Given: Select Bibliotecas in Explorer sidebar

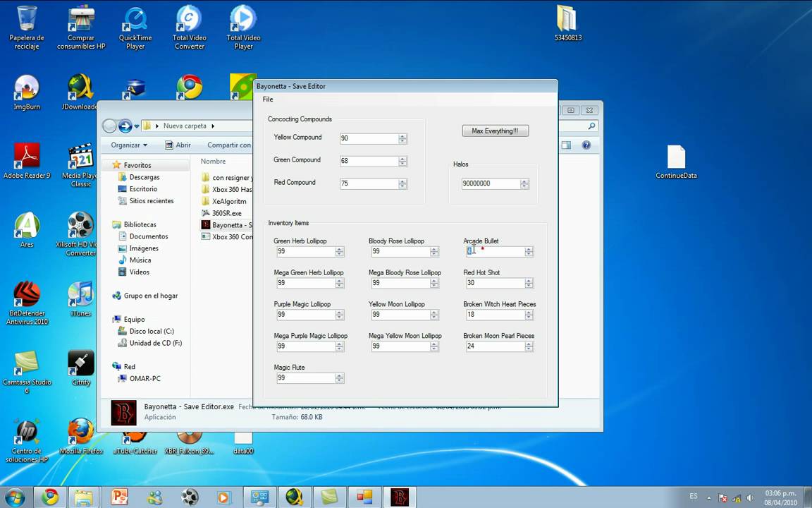Looking at the screenshot, I should [x=140, y=225].
